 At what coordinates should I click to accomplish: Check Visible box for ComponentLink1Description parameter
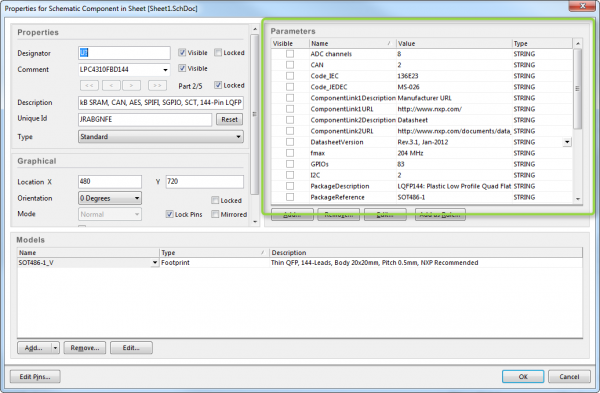[290, 98]
